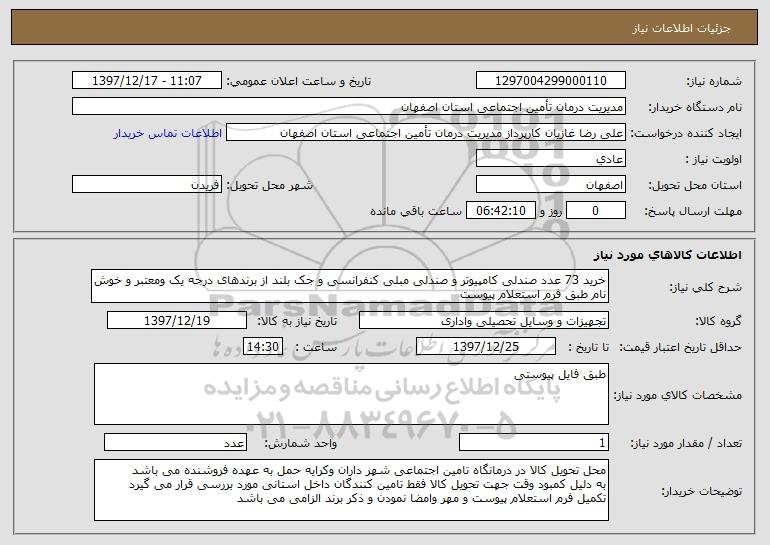This screenshot has width=770, height=545.
Task: Select the days remaining field 0
Action: click(596, 211)
